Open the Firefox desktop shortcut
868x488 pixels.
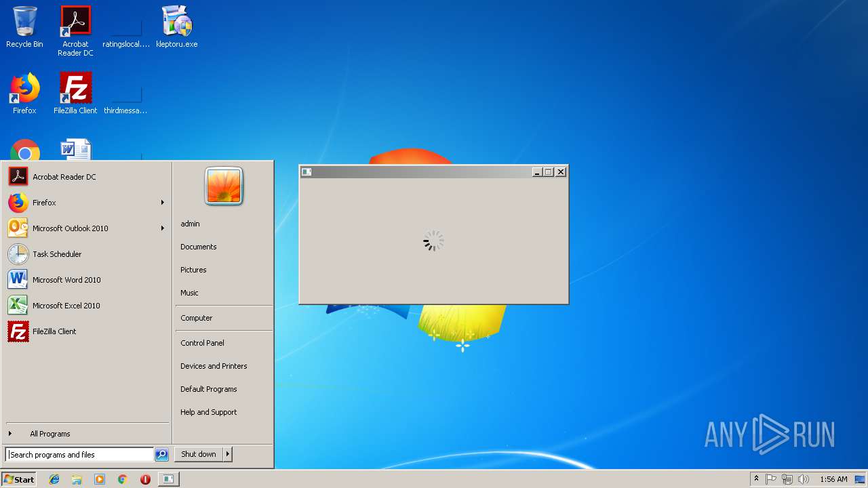coord(24,94)
